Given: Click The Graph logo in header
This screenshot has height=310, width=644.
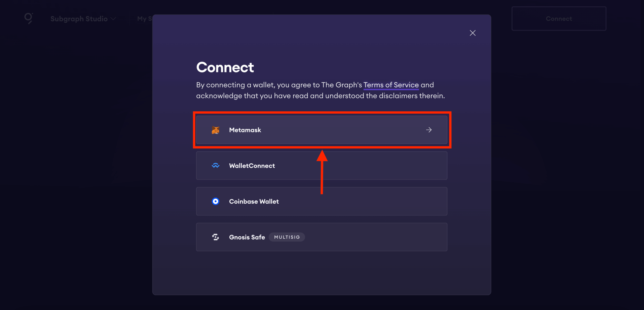Looking at the screenshot, I should point(28,18).
